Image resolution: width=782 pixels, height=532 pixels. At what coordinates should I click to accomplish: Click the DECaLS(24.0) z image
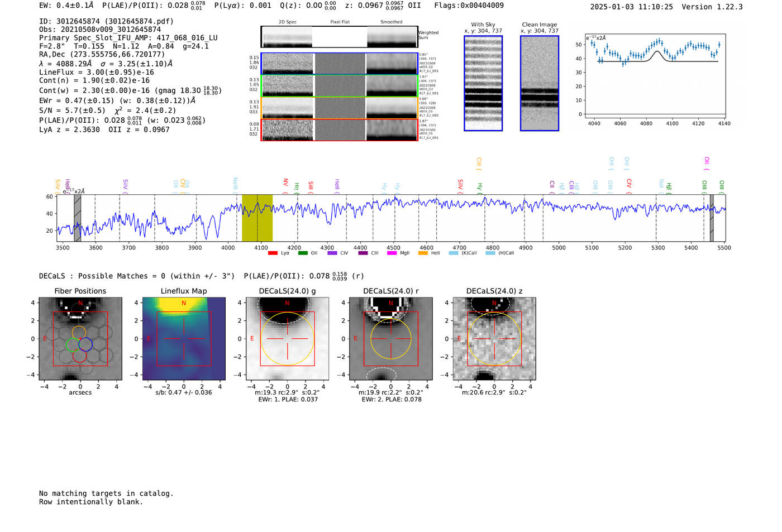pos(494,339)
